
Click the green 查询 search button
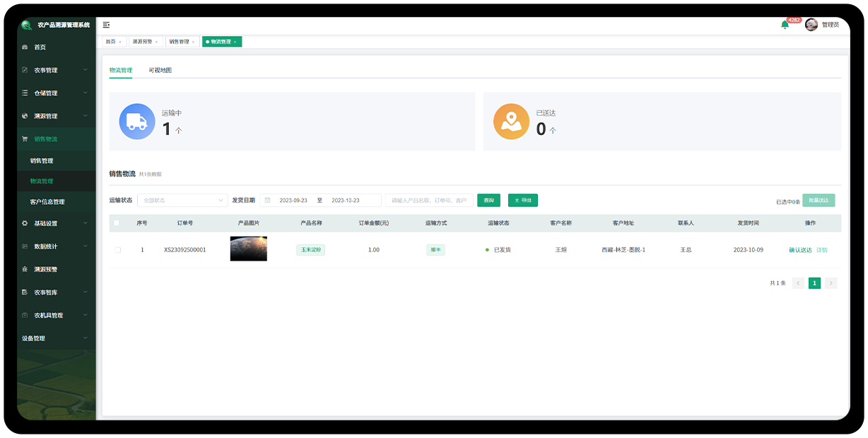pyautogui.click(x=488, y=201)
